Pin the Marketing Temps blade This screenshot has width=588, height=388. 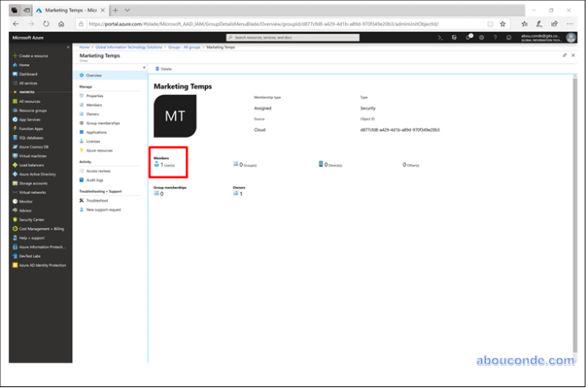pyautogui.click(x=564, y=55)
